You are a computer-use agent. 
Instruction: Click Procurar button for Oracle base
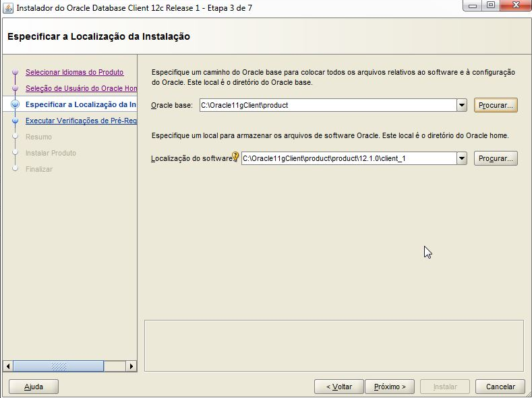point(496,105)
